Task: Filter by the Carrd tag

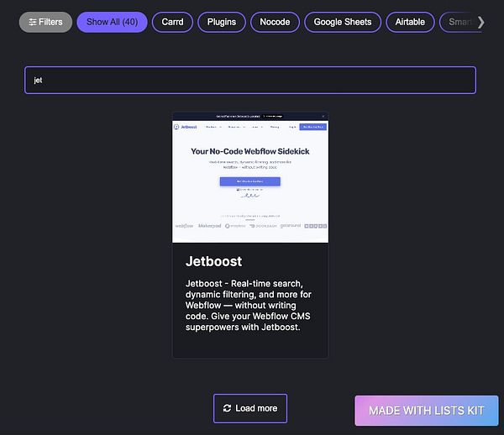Action: pyautogui.click(x=172, y=22)
